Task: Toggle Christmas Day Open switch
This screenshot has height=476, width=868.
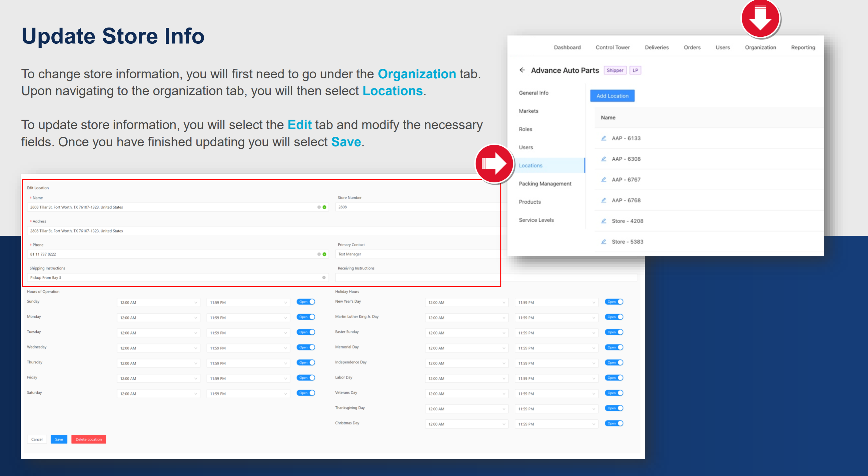Action: [x=614, y=423]
